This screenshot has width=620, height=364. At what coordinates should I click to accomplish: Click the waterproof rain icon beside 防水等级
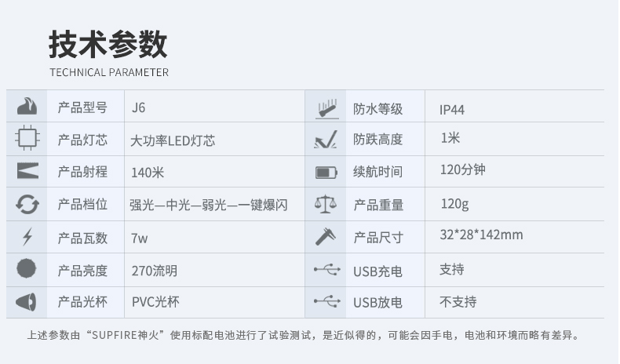point(326,109)
